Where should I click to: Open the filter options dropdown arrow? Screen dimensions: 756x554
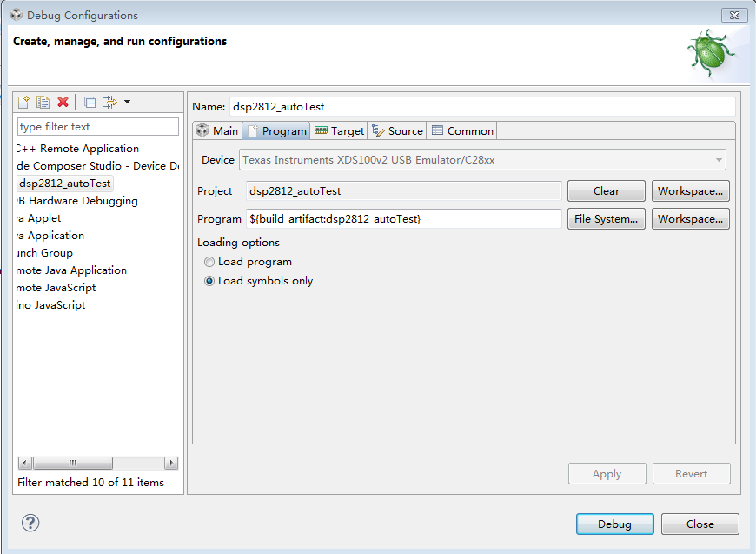127,103
